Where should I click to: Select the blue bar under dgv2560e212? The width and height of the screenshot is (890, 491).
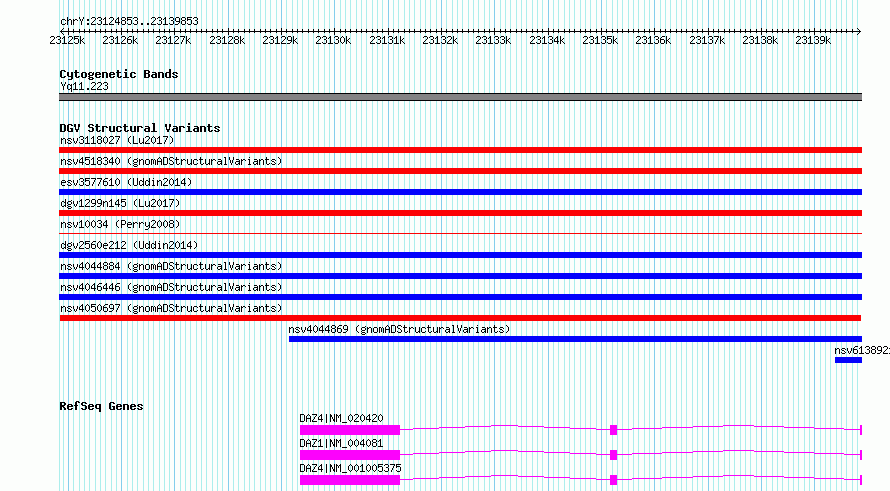[x=460, y=255]
